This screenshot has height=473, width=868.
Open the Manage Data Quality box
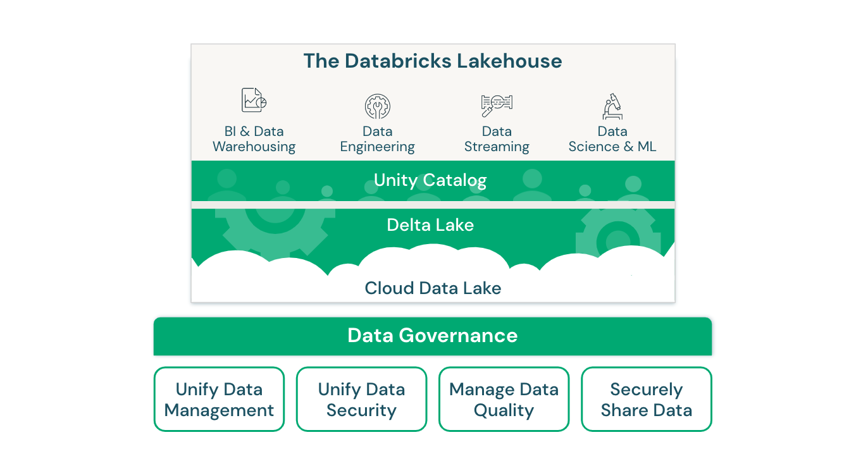(x=504, y=399)
